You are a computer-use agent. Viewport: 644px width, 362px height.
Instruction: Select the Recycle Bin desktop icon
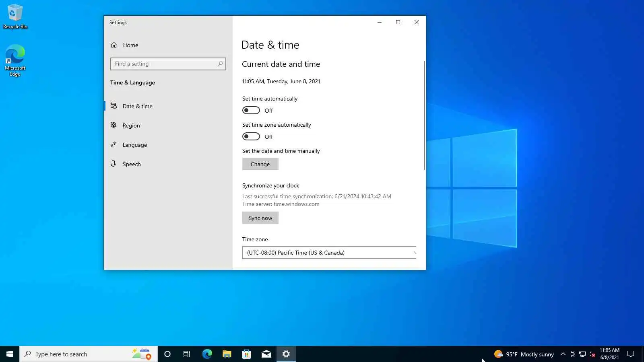15,17
